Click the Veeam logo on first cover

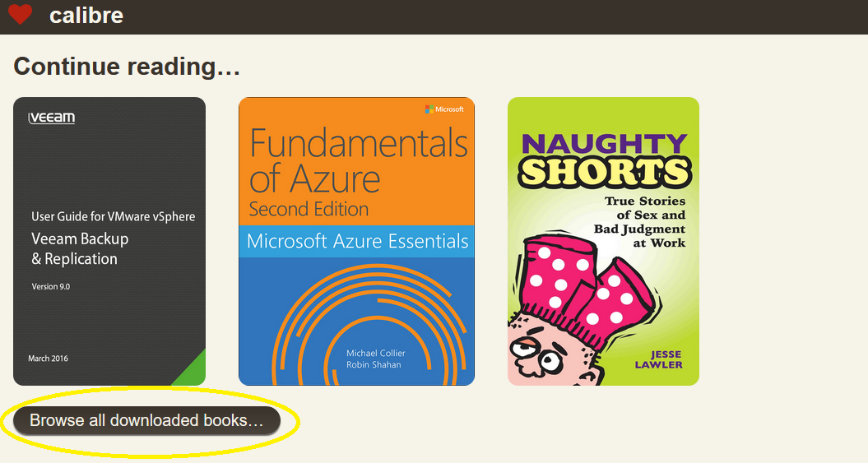pos(52,118)
